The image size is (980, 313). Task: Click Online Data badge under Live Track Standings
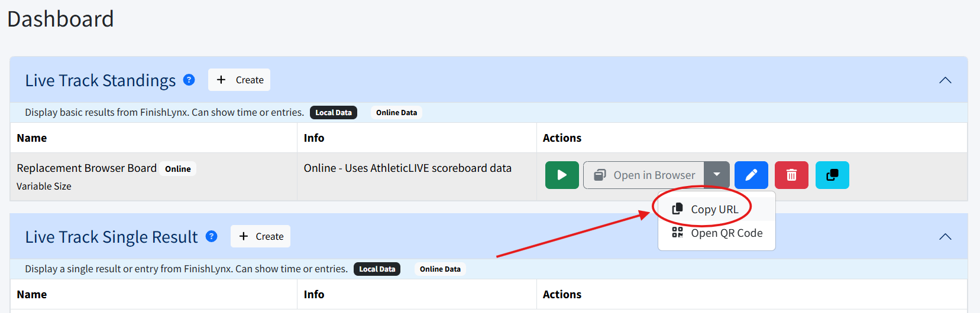click(x=396, y=112)
